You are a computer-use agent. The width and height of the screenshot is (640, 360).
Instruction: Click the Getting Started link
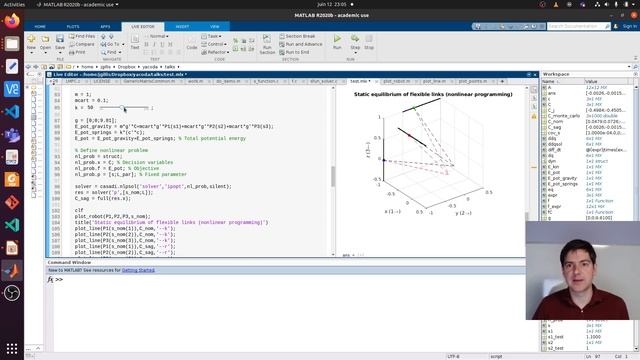(138, 270)
